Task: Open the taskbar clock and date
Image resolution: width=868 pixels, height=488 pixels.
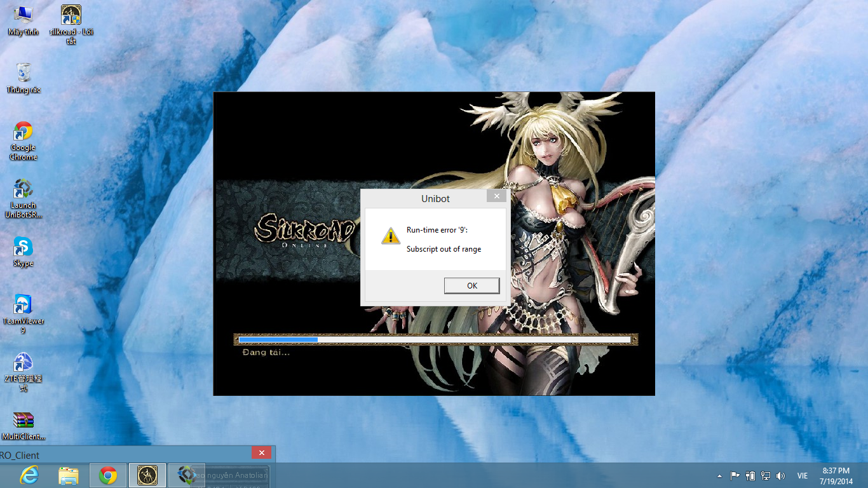Action: pos(836,475)
